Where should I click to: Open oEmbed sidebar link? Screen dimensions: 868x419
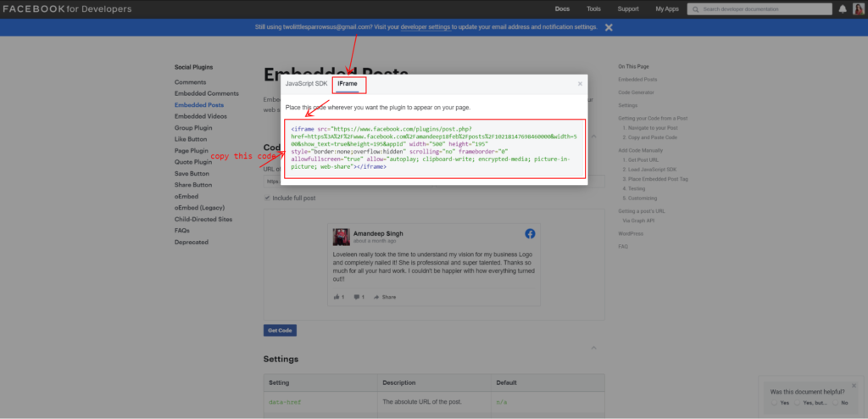pyautogui.click(x=186, y=196)
